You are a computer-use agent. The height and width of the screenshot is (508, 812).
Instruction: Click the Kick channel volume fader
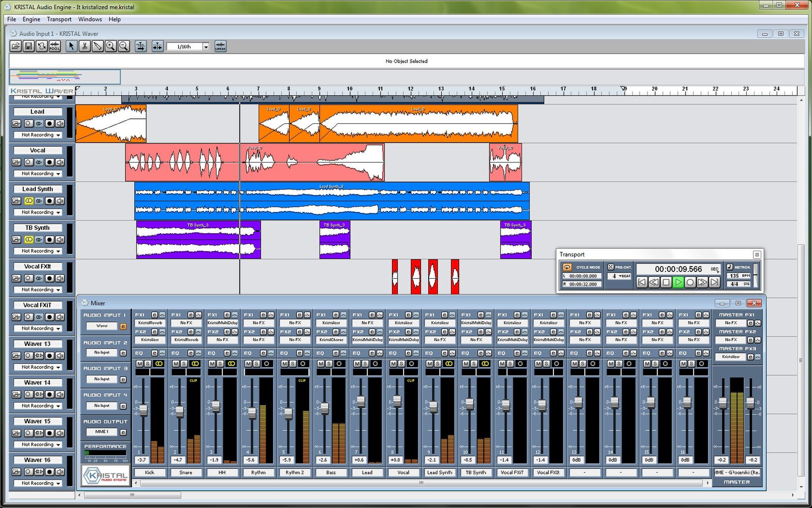click(143, 410)
